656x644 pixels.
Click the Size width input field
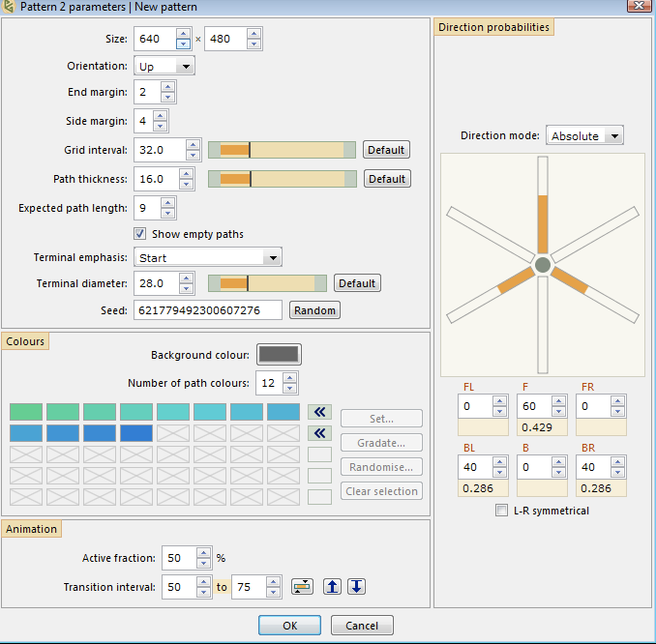tap(156, 39)
